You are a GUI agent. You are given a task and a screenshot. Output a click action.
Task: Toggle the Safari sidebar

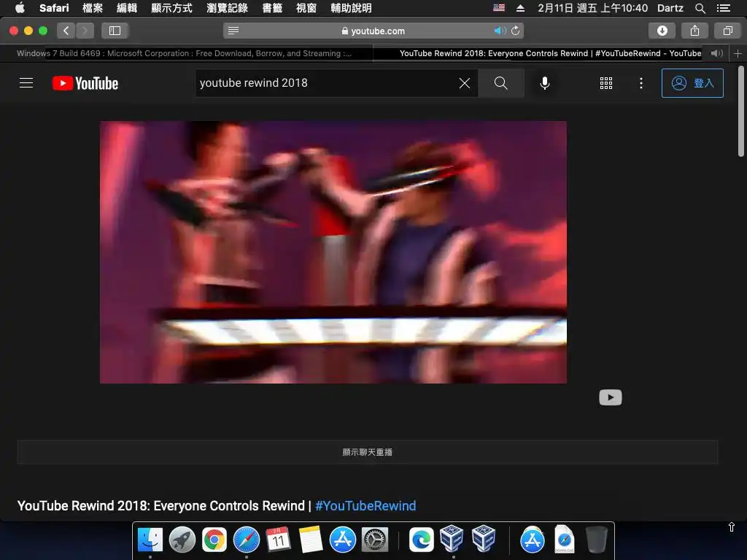[x=115, y=31]
